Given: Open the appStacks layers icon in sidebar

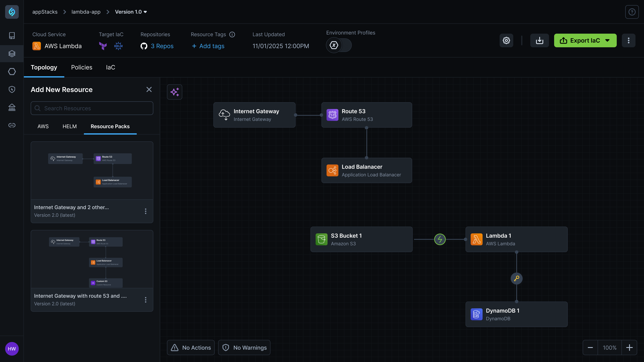Looking at the screenshot, I should [x=12, y=53].
